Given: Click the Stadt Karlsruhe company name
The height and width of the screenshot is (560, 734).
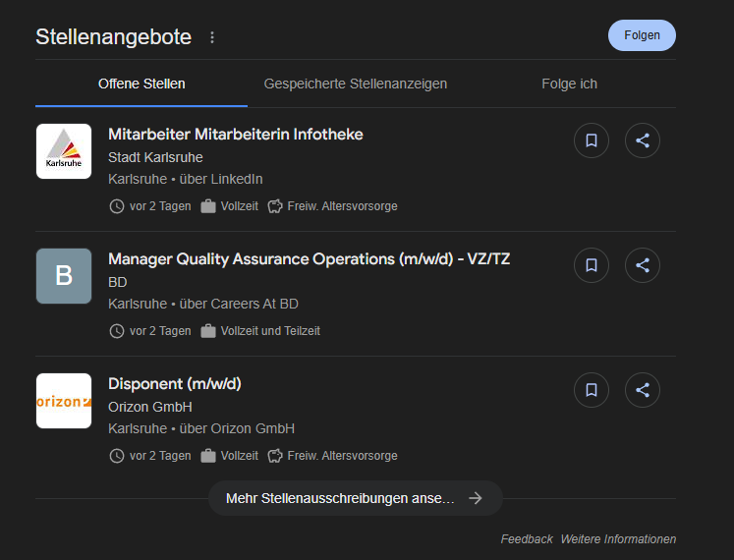Looking at the screenshot, I should coord(155,157).
